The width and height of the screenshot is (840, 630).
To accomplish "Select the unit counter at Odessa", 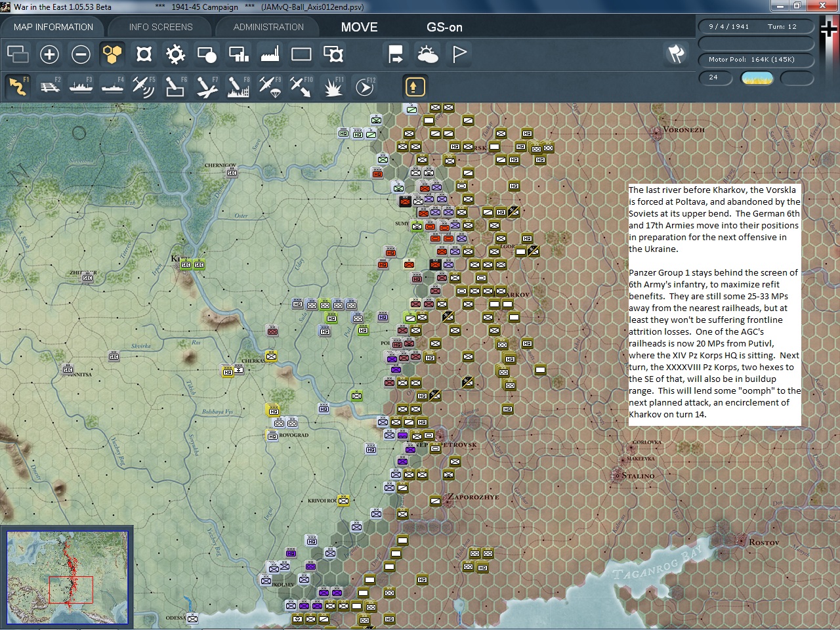I will click(192, 618).
